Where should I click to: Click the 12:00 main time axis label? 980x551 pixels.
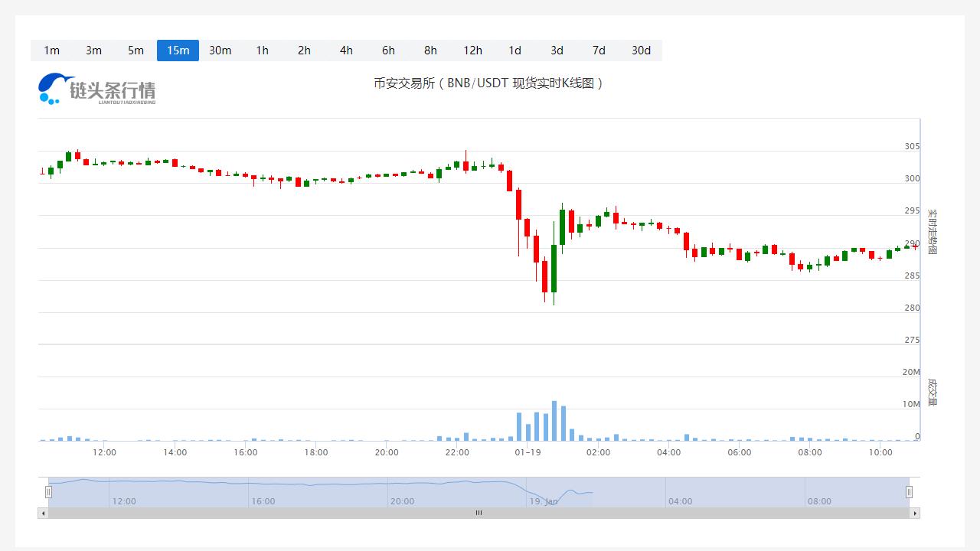[x=104, y=452]
